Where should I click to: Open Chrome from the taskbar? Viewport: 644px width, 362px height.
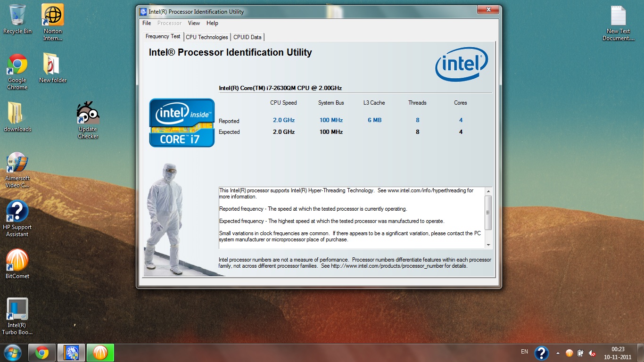tap(42, 353)
